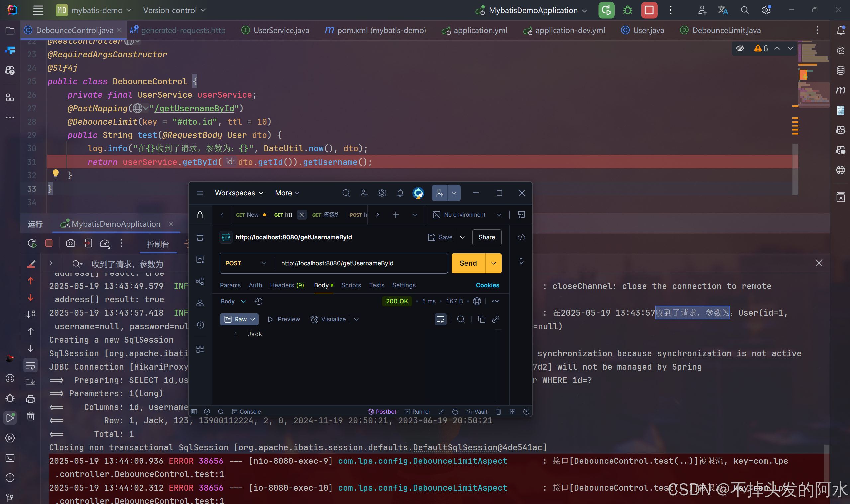Toggle line wrap in Postman response
Screen dimensions: 850x504
pyautogui.click(x=441, y=319)
